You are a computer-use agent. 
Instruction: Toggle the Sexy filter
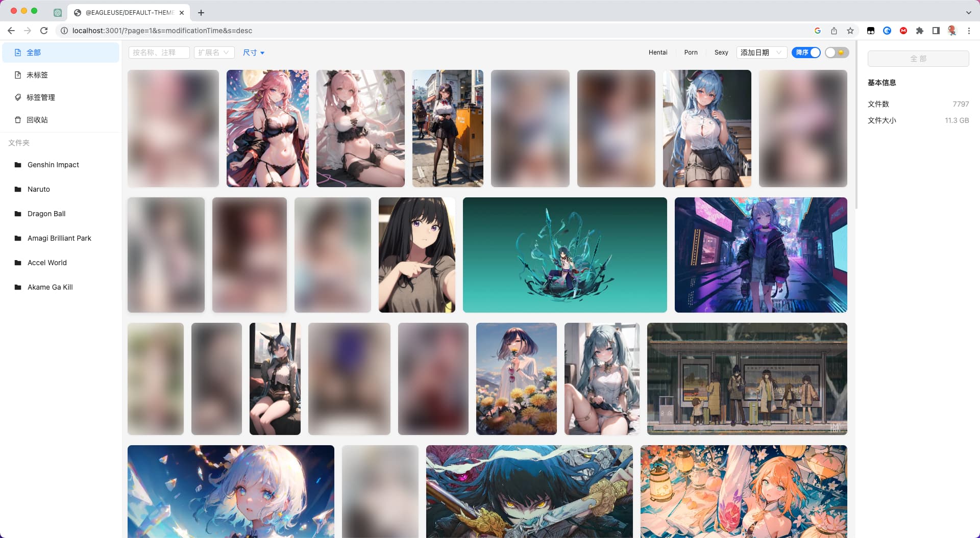[721, 53]
